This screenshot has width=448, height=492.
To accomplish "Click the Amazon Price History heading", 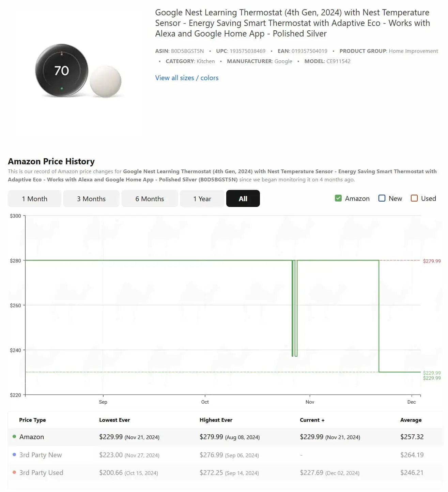I will tap(51, 161).
